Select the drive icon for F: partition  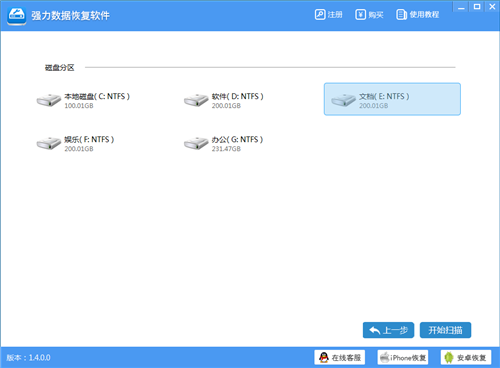(49, 143)
